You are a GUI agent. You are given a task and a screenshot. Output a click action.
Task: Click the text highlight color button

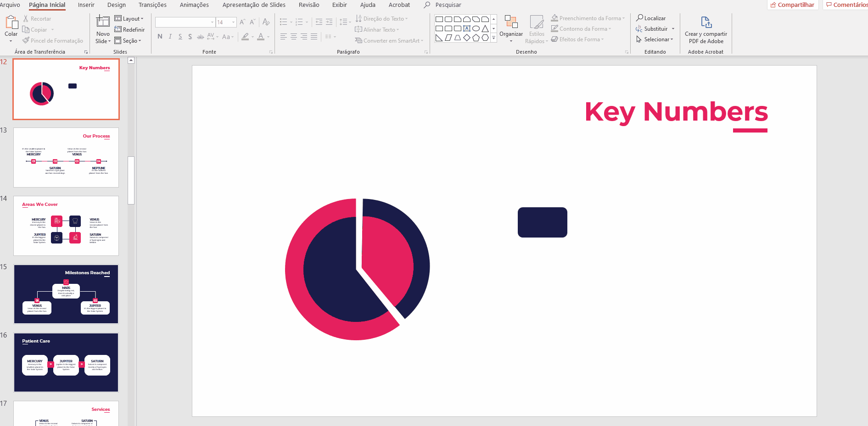(246, 37)
